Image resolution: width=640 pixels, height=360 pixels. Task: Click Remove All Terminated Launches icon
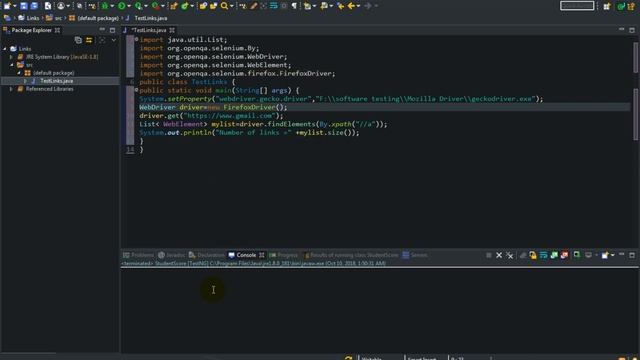[x=510, y=255]
